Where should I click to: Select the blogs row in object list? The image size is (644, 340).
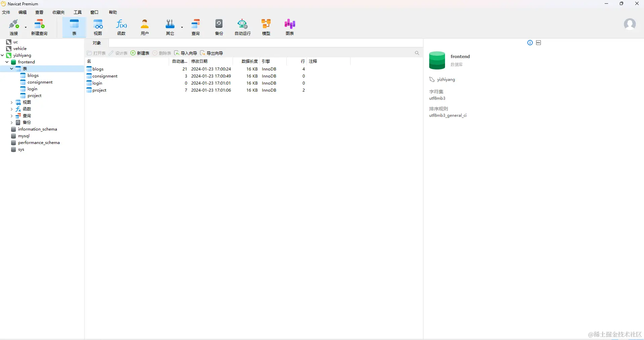[217, 69]
